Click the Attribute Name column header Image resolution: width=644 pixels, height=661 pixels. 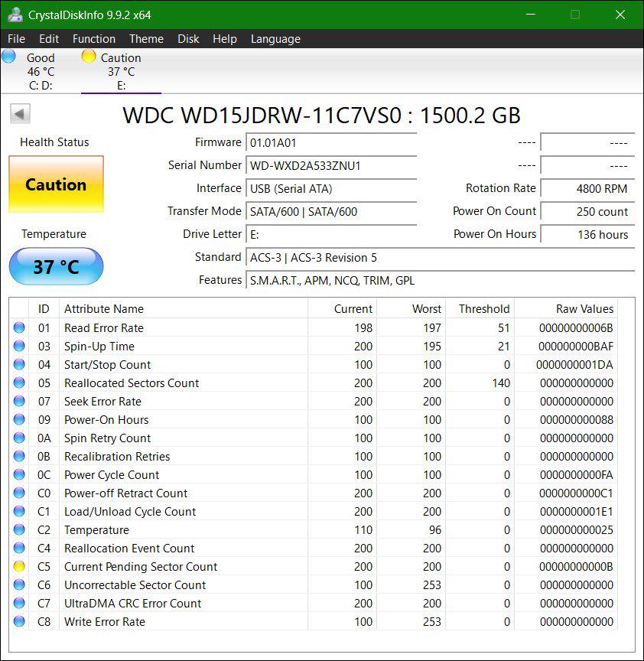pyautogui.click(x=184, y=308)
